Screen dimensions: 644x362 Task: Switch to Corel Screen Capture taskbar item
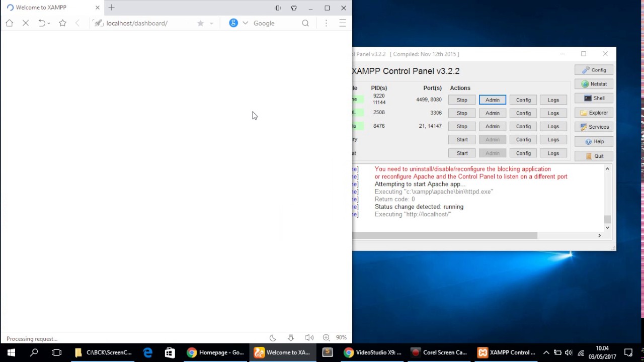click(439, 352)
